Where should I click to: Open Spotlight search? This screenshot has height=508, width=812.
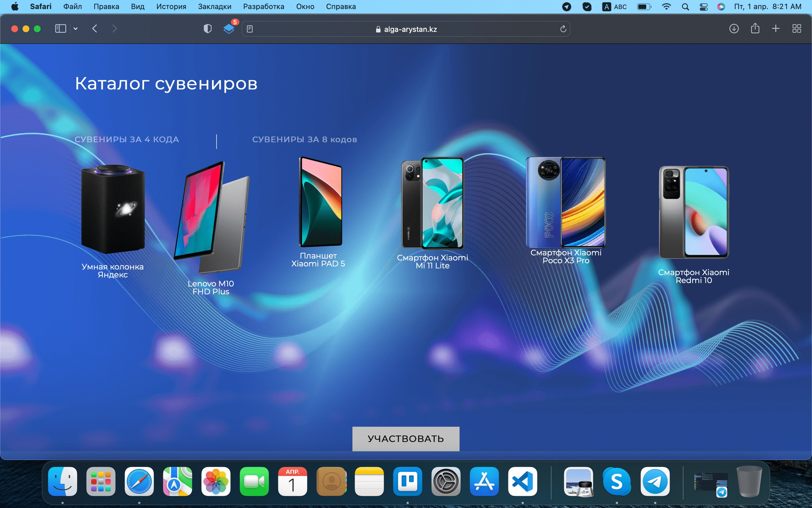pos(685,7)
